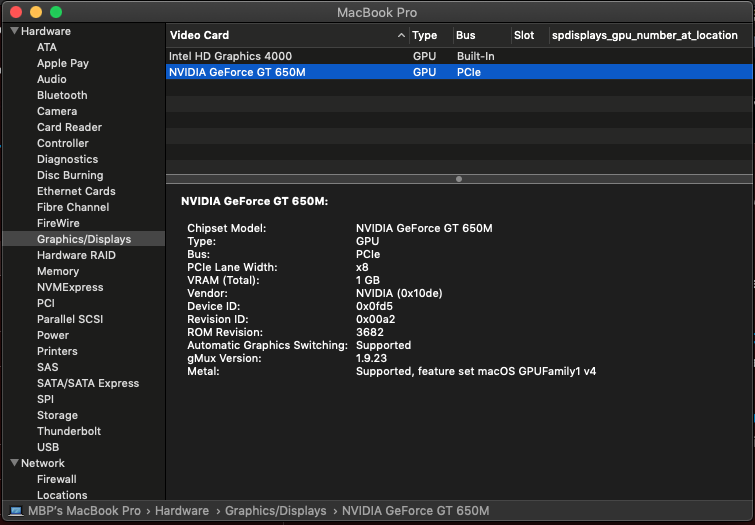Click Graphics/Displays in the path bar
Viewport: 755px width, 525px height.
point(275,511)
